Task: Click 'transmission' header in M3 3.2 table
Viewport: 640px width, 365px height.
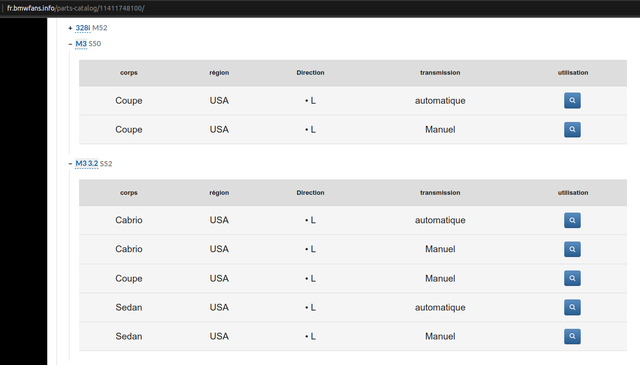Action: tap(440, 193)
